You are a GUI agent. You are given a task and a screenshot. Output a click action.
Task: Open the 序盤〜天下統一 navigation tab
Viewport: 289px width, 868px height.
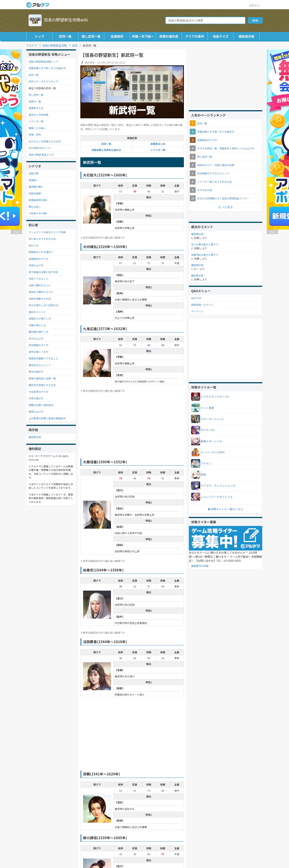tap(143, 36)
